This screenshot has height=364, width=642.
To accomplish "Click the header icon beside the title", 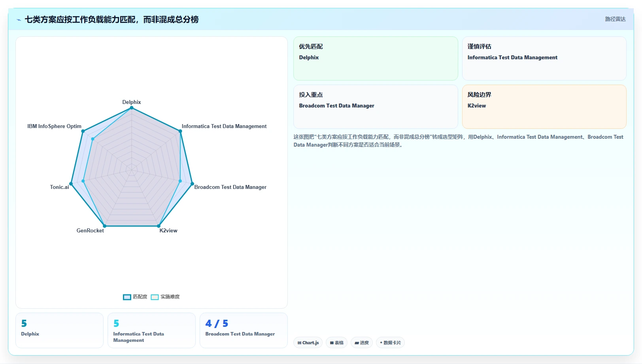I will point(19,20).
